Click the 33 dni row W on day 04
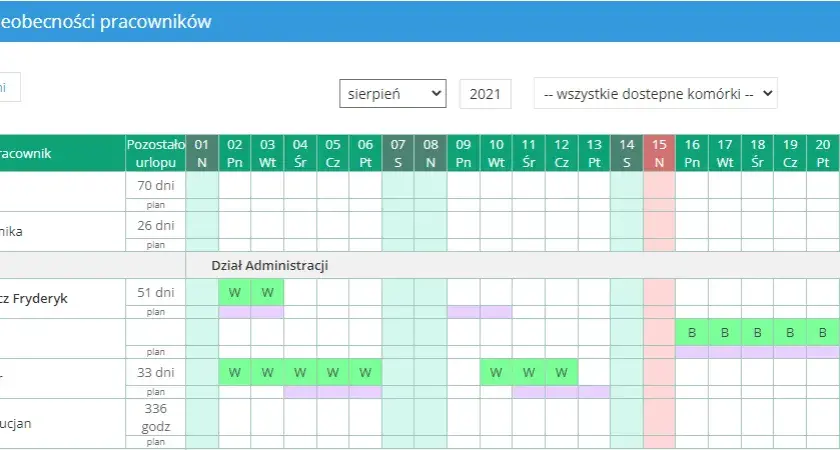This screenshot has width=840, height=450. (x=300, y=372)
